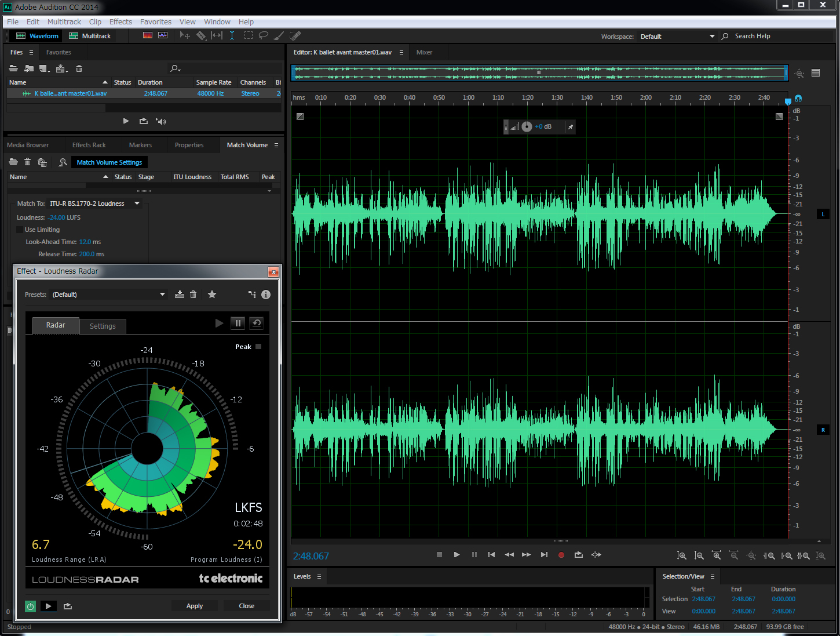This screenshot has height=636, width=840.
Task: Switch to the Effects Rack tab
Action: click(89, 145)
